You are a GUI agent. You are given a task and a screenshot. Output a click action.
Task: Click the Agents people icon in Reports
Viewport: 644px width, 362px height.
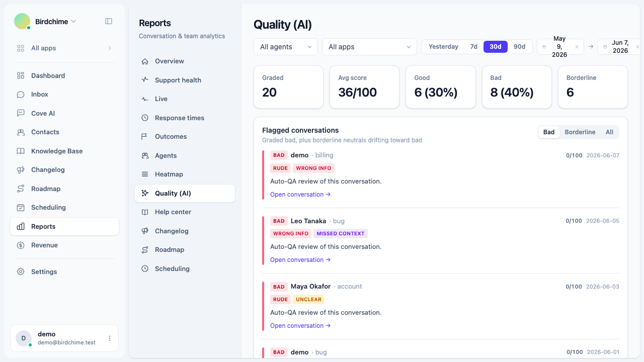point(145,155)
